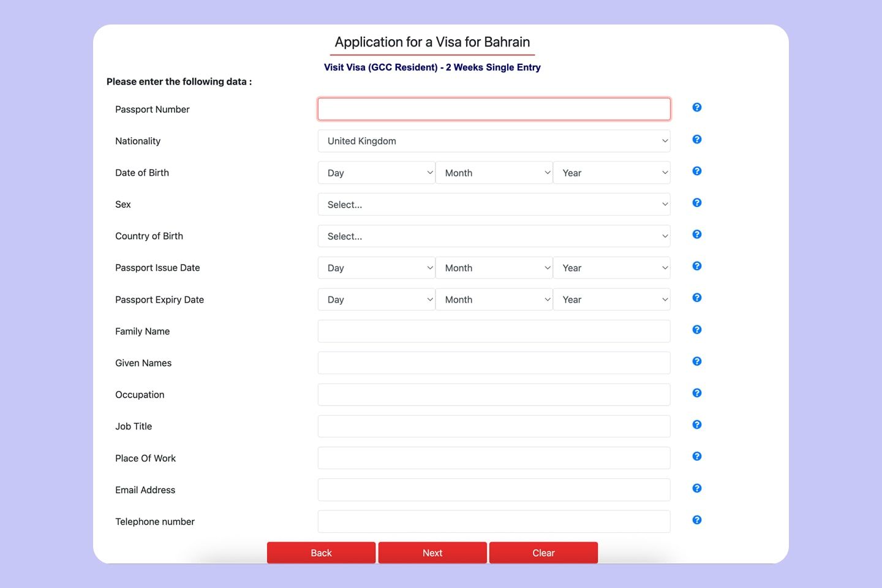Click into the Family Name text box
The width and height of the screenshot is (882, 588).
494,331
